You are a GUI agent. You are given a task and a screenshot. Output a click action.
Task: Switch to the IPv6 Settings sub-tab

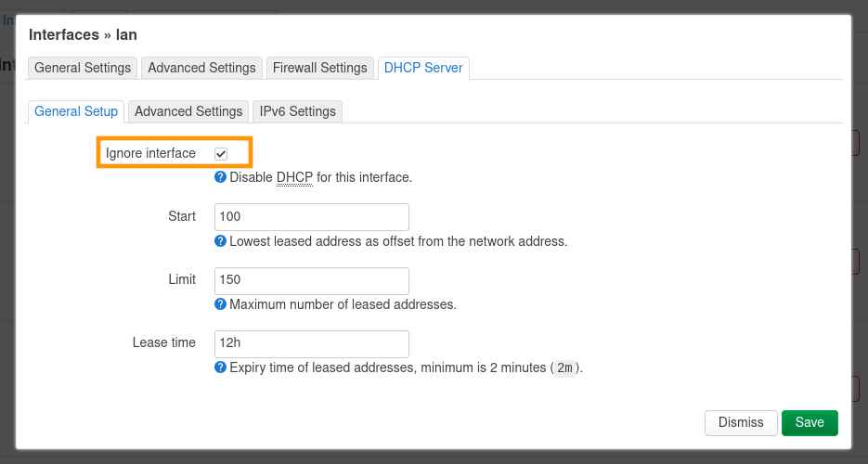coord(297,111)
